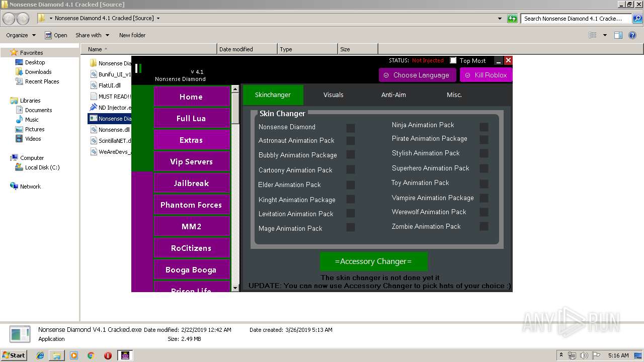This screenshot has width=644, height=362.
Task: Open Desktop in Favorites
Action: click(x=35, y=62)
